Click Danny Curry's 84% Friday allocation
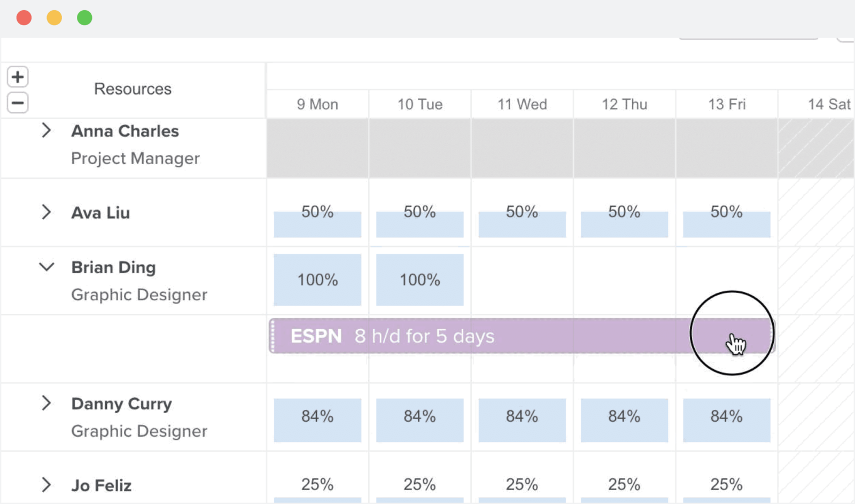 coord(726,420)
